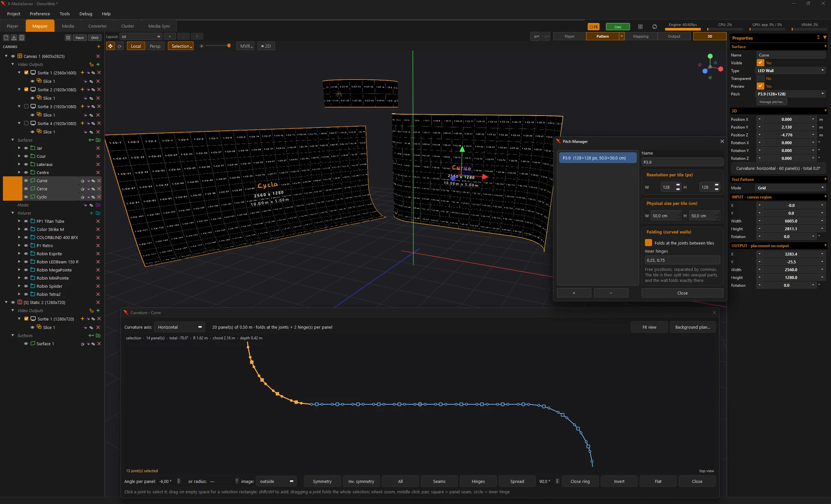This screenshot has width=831, height=504.
Task: Switch to the Media Sync tab
Action: (x=159, y=26)
